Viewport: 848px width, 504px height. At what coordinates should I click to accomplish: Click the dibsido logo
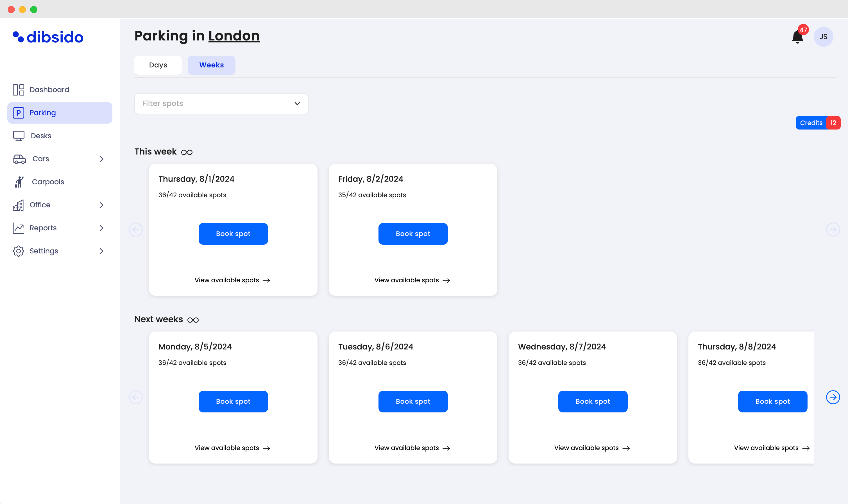(48, 37)
